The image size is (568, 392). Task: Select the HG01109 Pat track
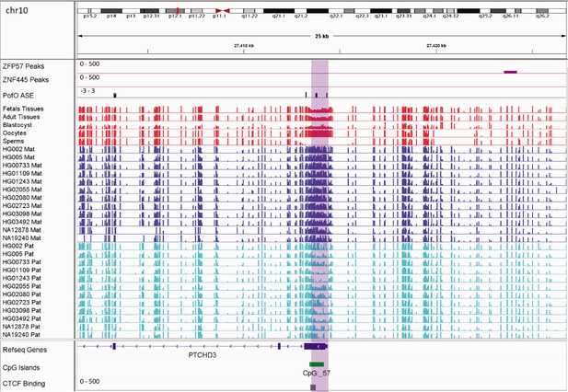(22, 270)
